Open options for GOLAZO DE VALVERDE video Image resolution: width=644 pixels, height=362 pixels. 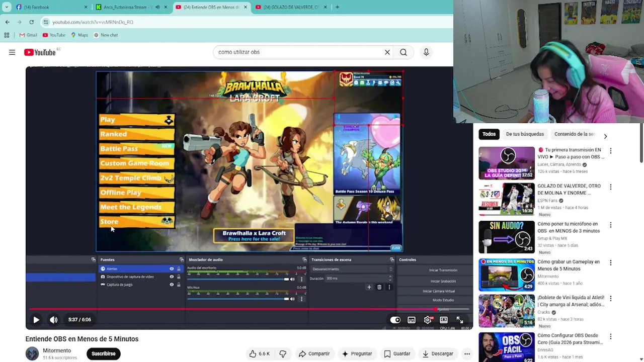click(x=611, y=187)
